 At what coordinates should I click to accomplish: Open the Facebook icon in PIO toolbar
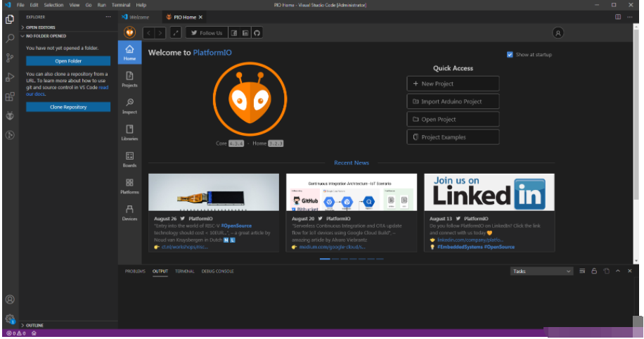click(x=233, y=33)
